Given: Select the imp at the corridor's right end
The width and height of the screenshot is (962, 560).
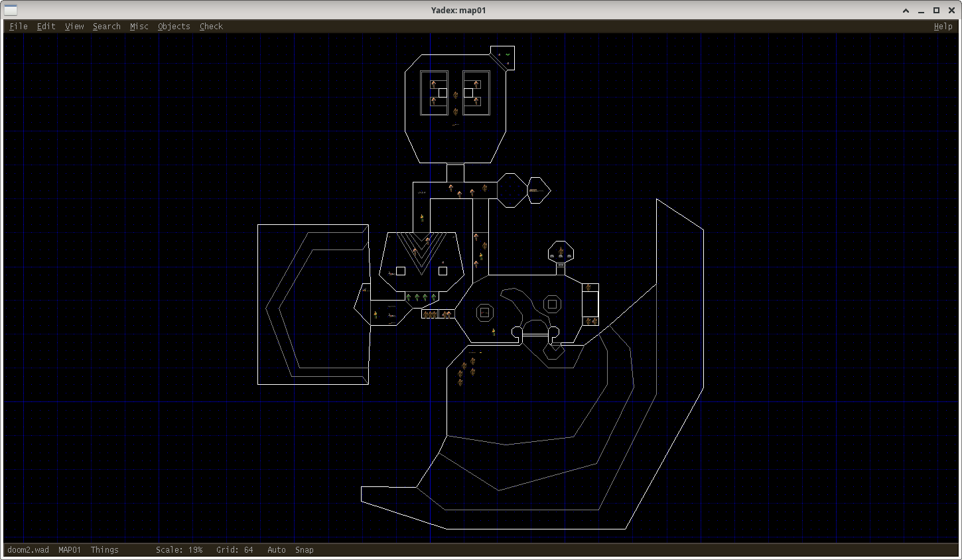Looking at the screenshot, I should pos(485,189).
